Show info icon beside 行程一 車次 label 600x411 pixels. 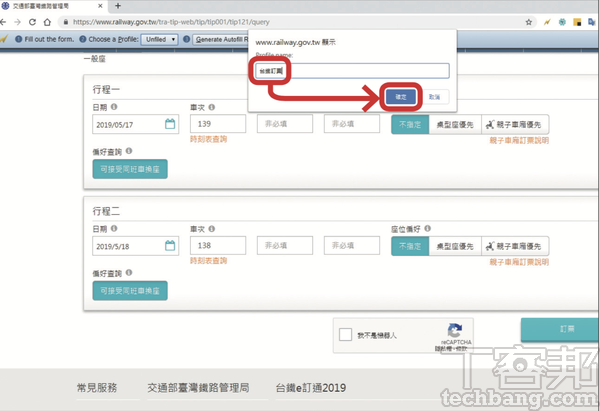click(x=212, y=107)
